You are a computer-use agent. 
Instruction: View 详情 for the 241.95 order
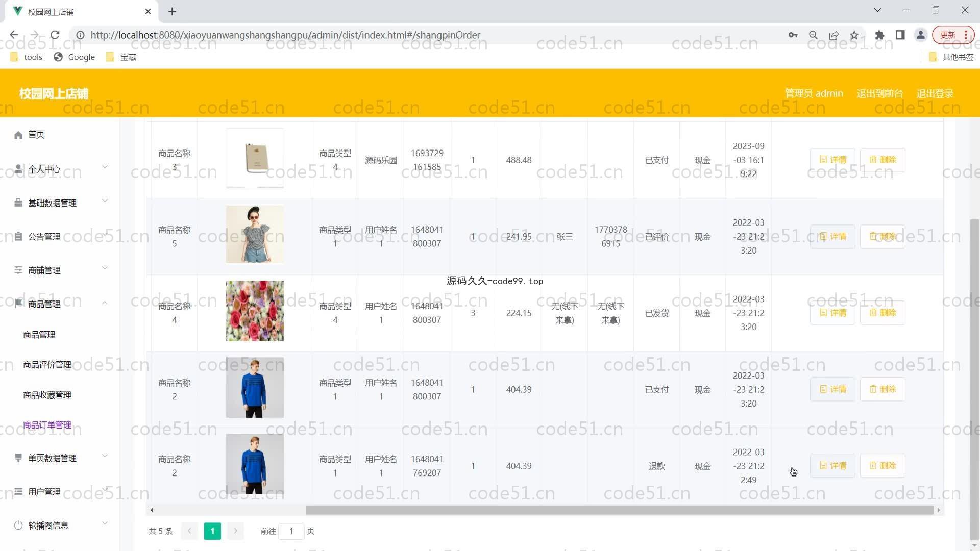(832, 236)
